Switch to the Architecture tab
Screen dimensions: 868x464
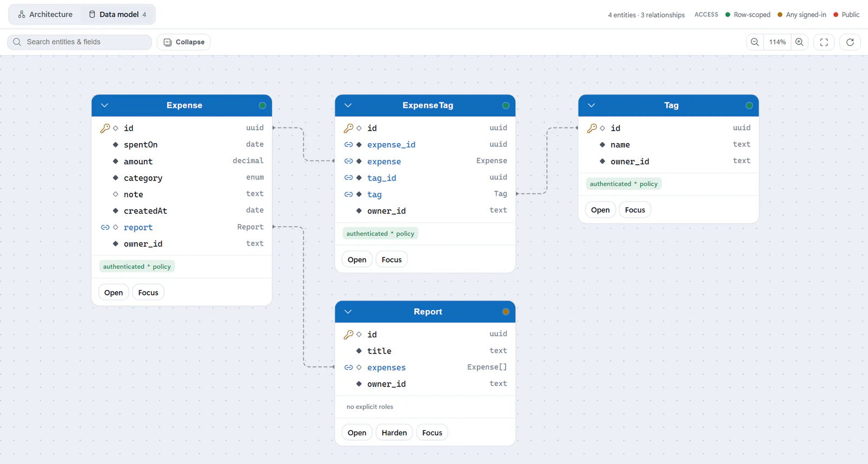tap(45, 15)
